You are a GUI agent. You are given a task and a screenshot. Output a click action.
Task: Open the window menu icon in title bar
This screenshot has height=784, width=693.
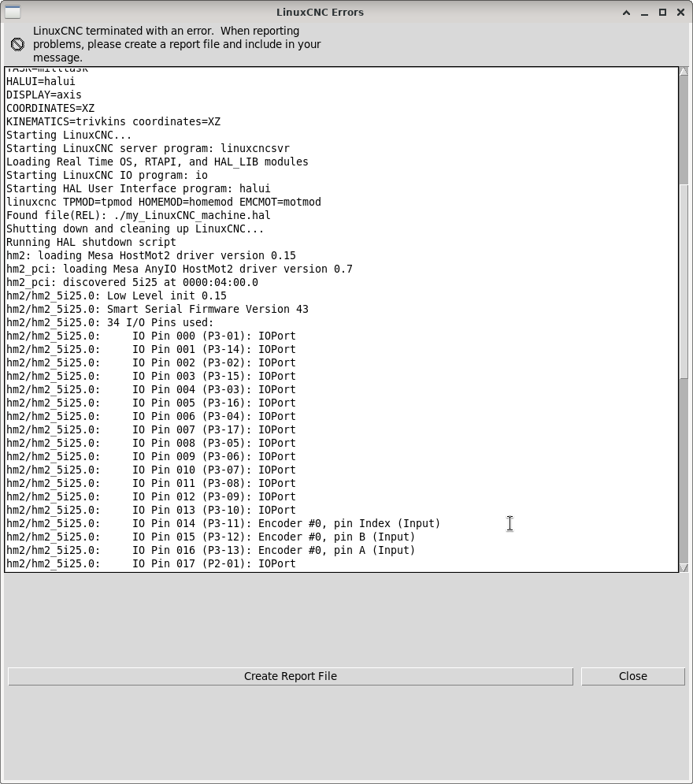click(x=13, y=12)
